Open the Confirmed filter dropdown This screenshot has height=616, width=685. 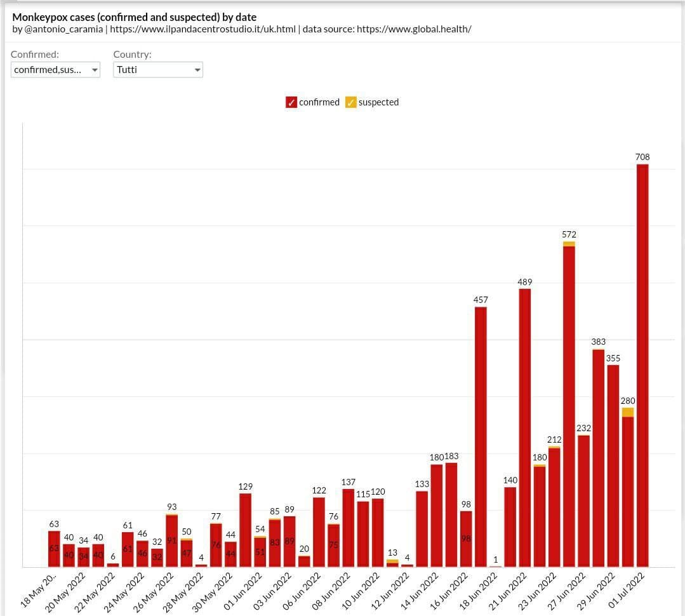(x=56, y=70)
